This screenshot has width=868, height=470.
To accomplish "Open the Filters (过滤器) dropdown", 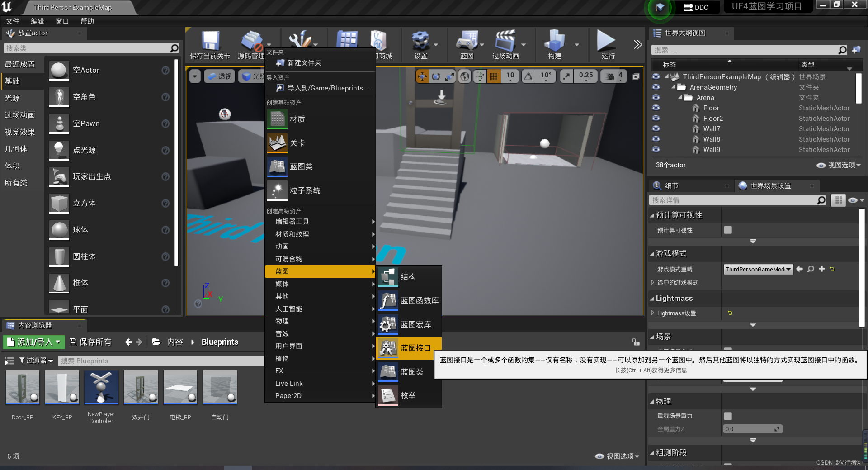I will tap(36, 361).
